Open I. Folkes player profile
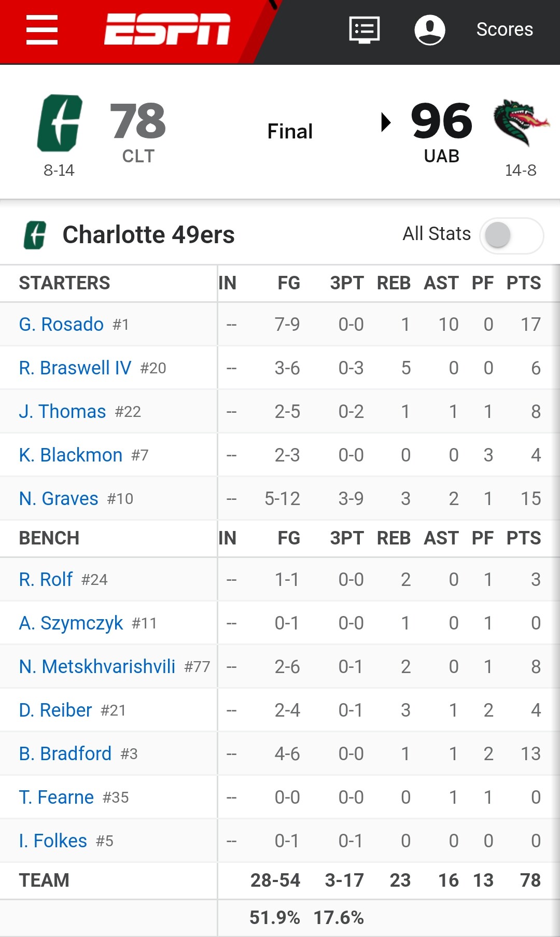This screenshot has height=937, width=560. [53, 841]
